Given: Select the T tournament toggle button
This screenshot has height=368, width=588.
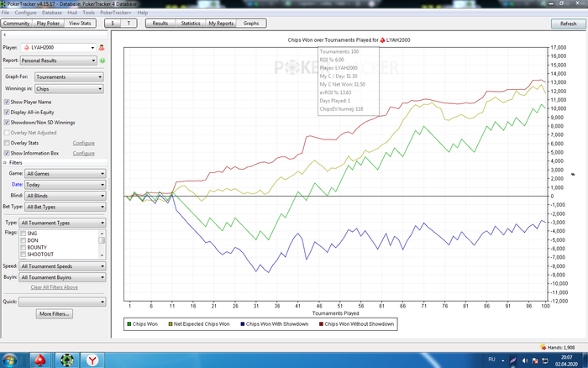Looking at the screenshot, I should click(x=129, y=24).
